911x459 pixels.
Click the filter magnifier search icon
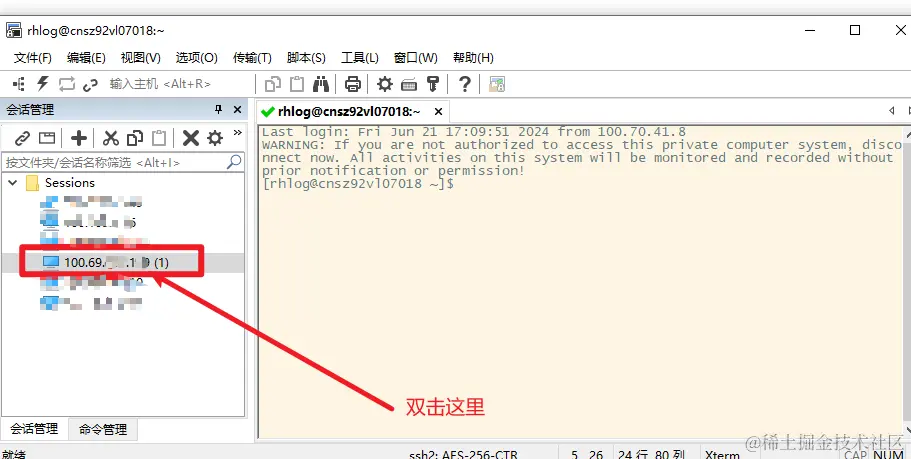[234, 162]
